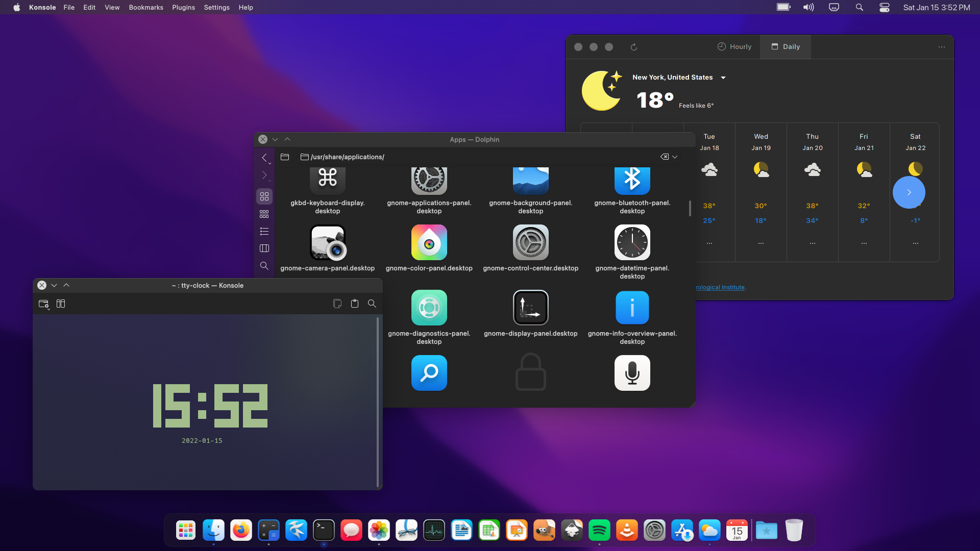This screenshot has width=980, height=551.
Task: Switch Dolphin to Icons view mode
Action: (x=264, y=196)
